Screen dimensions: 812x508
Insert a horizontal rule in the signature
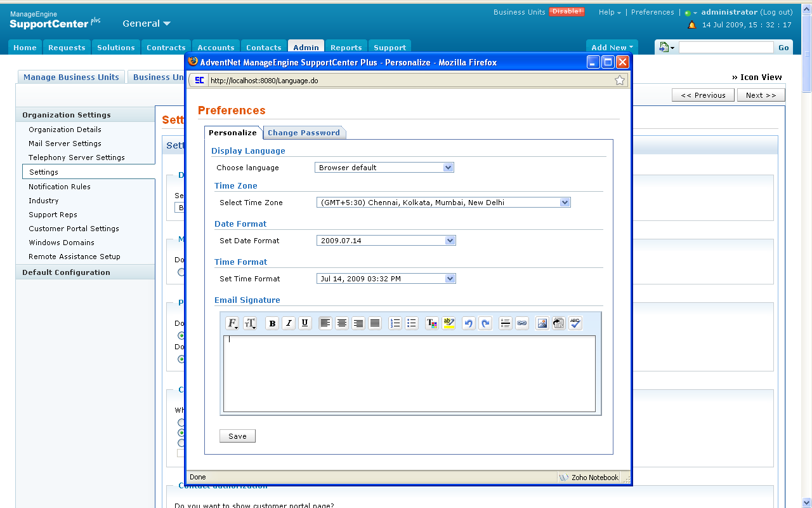[x=506, y=323]
